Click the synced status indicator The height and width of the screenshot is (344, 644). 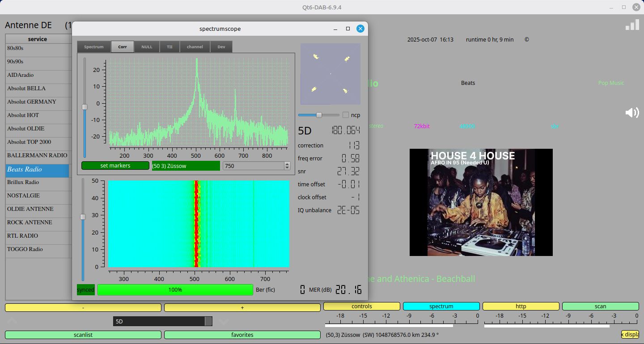pyautogui.click(x=85, y=290)
